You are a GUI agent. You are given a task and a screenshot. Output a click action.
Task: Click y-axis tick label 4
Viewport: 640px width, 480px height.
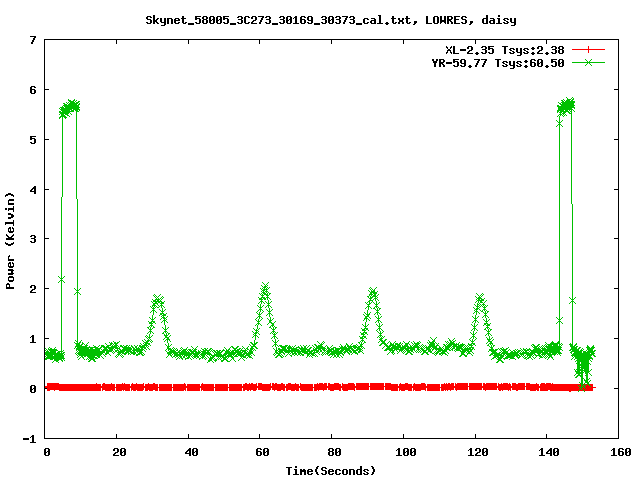pos(33,190)
